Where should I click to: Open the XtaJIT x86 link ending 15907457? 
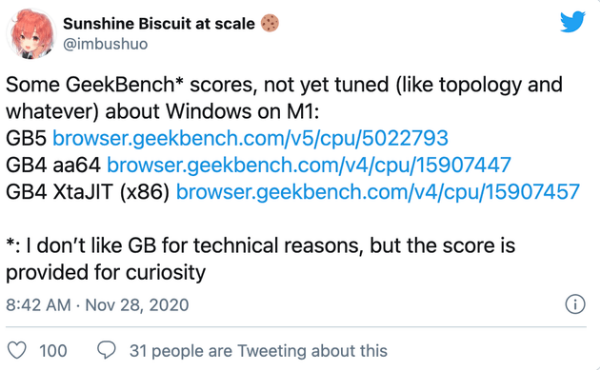[x=378, y=192]
